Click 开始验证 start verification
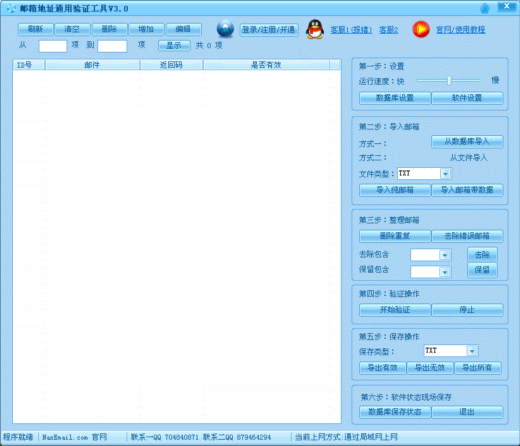Image resolution: width=520 pixels, height=446 pixels. tap(395, 310)
